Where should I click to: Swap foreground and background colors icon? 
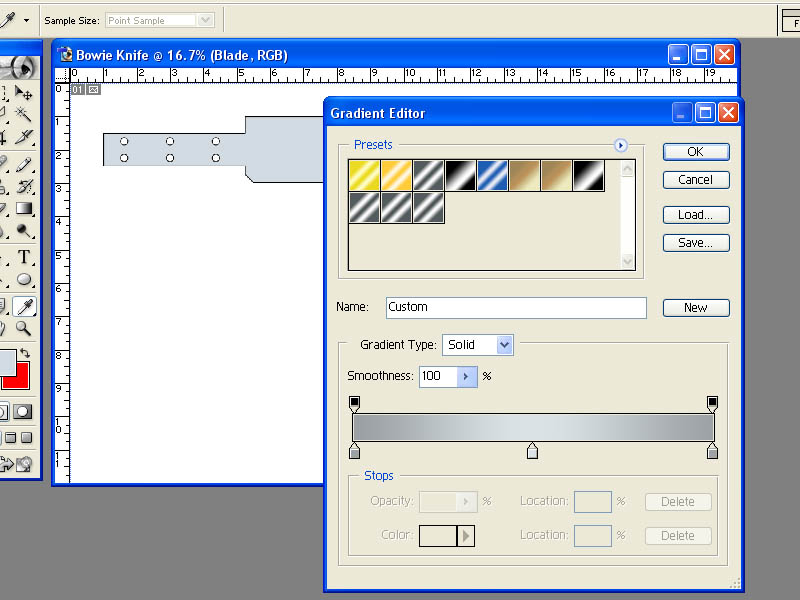[x=24, y=353]
